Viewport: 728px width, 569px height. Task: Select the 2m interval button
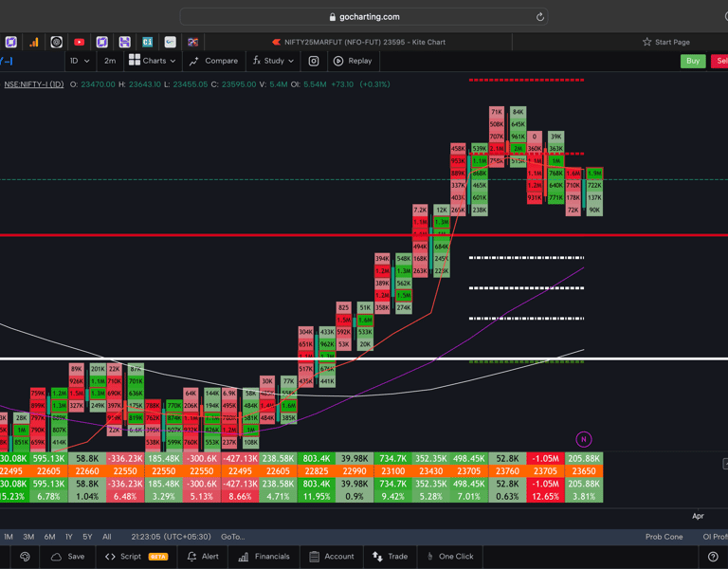tap(110, 61)
